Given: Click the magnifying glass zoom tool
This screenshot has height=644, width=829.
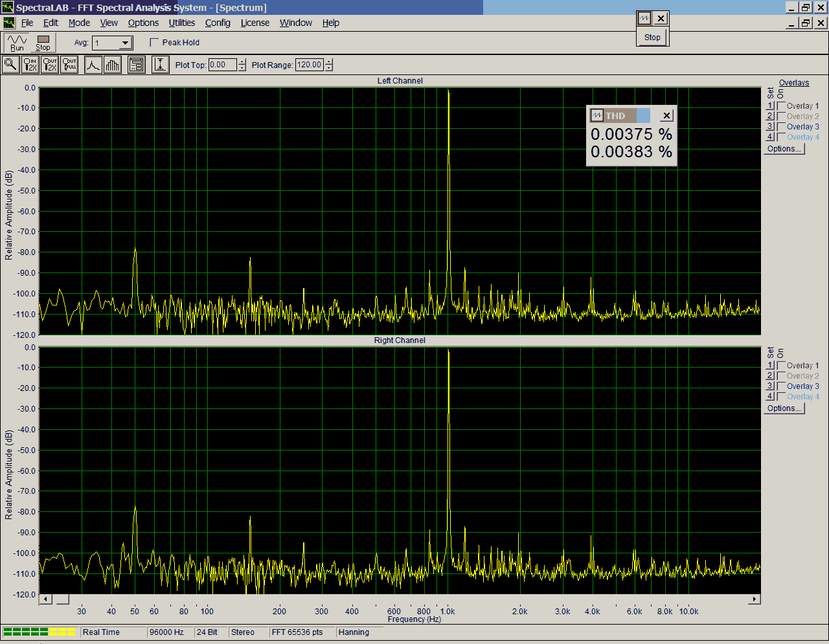Looking at the screenshot, I should coord(10,64).
